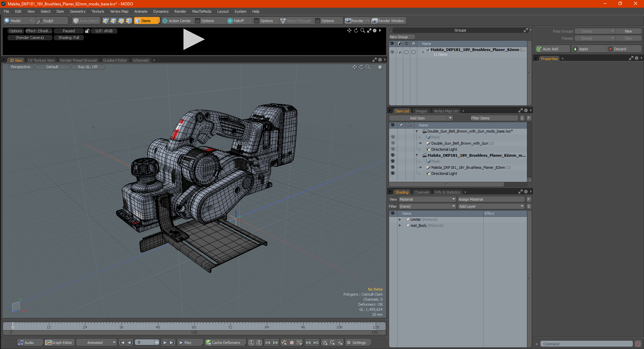Click the New Group button

pos(402,37)
